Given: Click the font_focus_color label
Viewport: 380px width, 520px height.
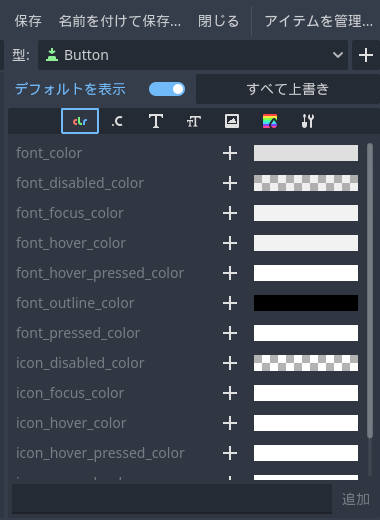Looking at the screenshot, I should (70, 213).
